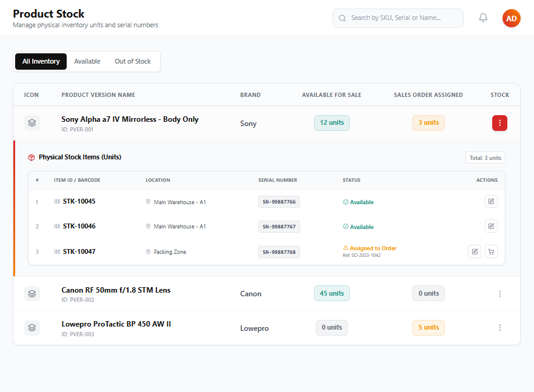Viewport: 534px width, 392px height.
Task: Click Canon RF 50mm f/1.8 STM Lens name
Action: click(x=116, y=290)
